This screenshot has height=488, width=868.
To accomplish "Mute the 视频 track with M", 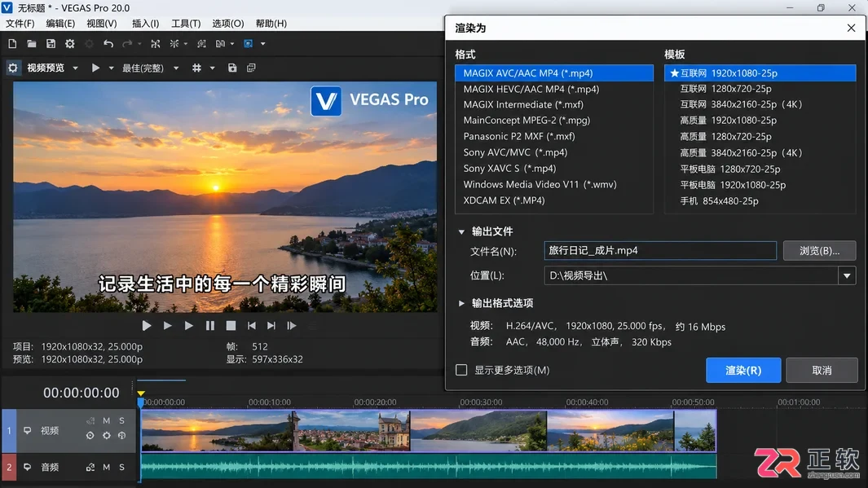I will 106,420.
